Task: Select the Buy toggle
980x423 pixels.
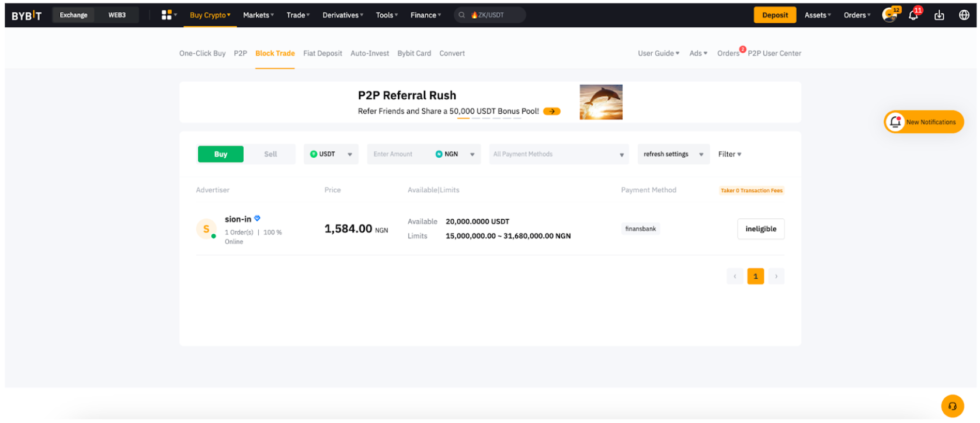Action: 221,154
